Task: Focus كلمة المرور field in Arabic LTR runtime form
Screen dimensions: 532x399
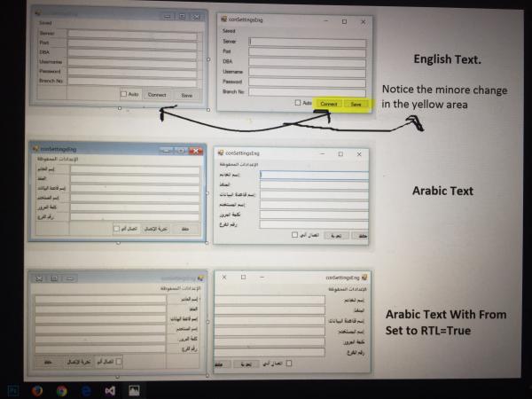Action: (315, 215)
